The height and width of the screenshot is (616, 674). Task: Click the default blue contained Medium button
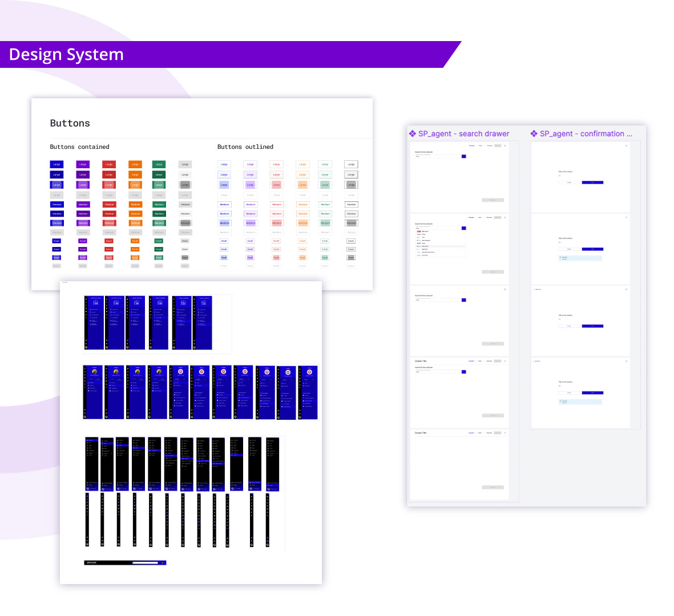pyautogui.click(x=57, y=204)
